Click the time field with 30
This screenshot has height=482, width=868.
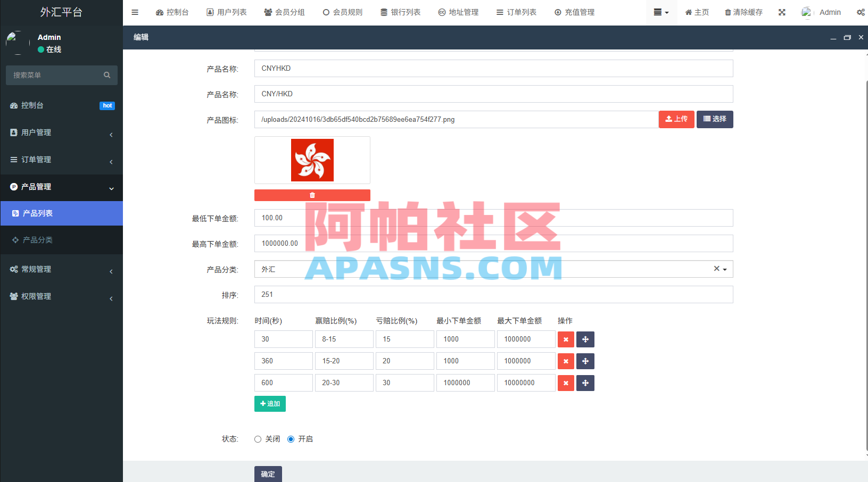(284, 339)
